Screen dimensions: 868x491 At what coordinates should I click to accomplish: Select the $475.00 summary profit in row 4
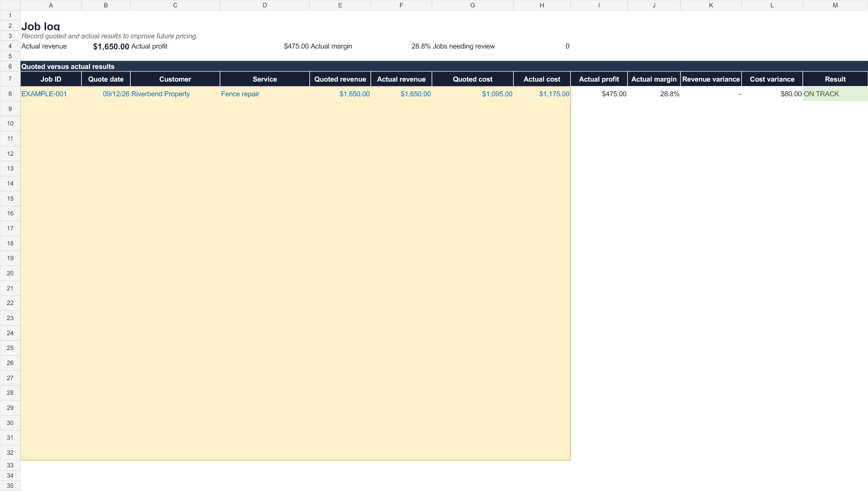(x=296, y=46)
